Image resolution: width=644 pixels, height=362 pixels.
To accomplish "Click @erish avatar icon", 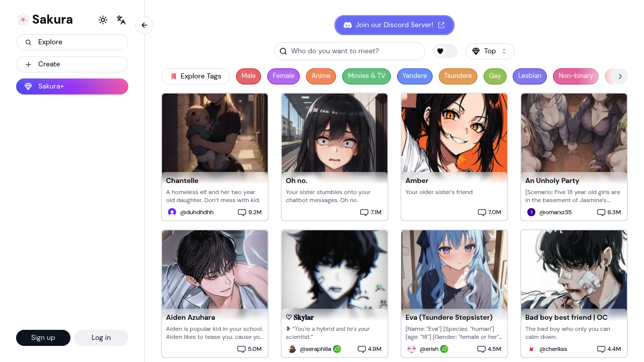I will pyautogui.click(x=412, y=349).
